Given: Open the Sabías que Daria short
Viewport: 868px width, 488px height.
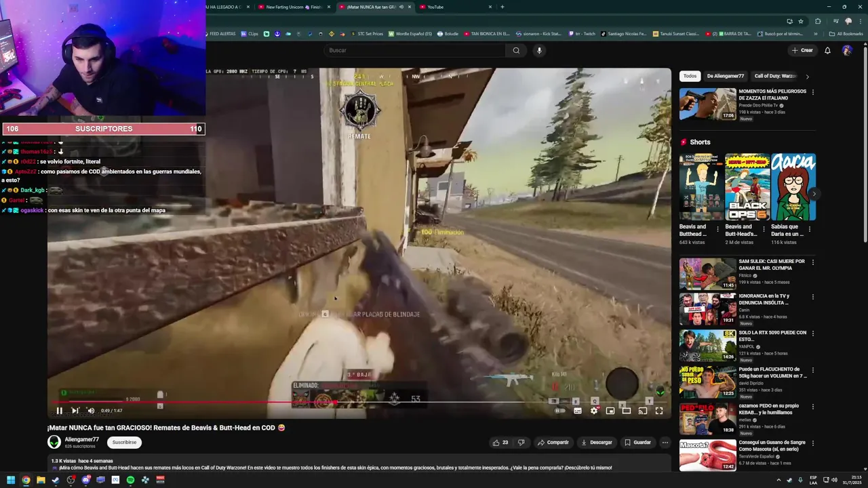Looking at the screenshot, I should 793,187.
